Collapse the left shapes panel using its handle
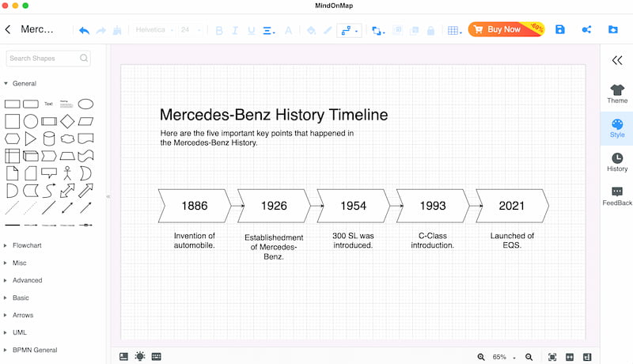The width and height of the screenshot is (633, 364). pyautogui.click(x=108, y=196)
